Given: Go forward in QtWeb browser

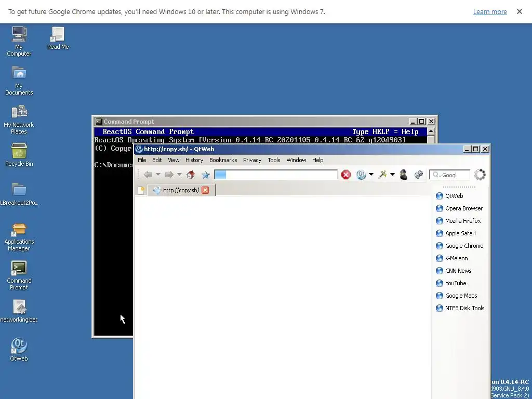Looking at the screenshot, I should tap(169, 175).
